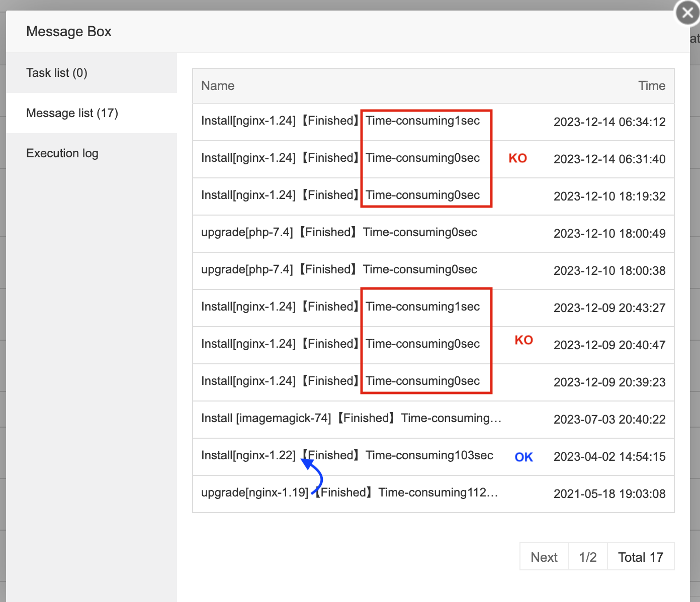700x602 pixels.
Task: Click the Name column header
Action: [x=218, y=86]
